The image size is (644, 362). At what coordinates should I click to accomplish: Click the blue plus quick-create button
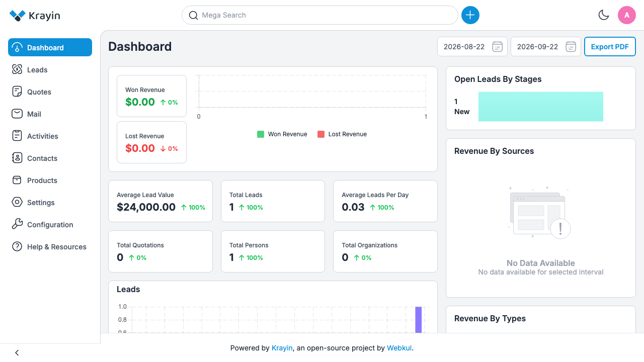[x=470, y=15]
